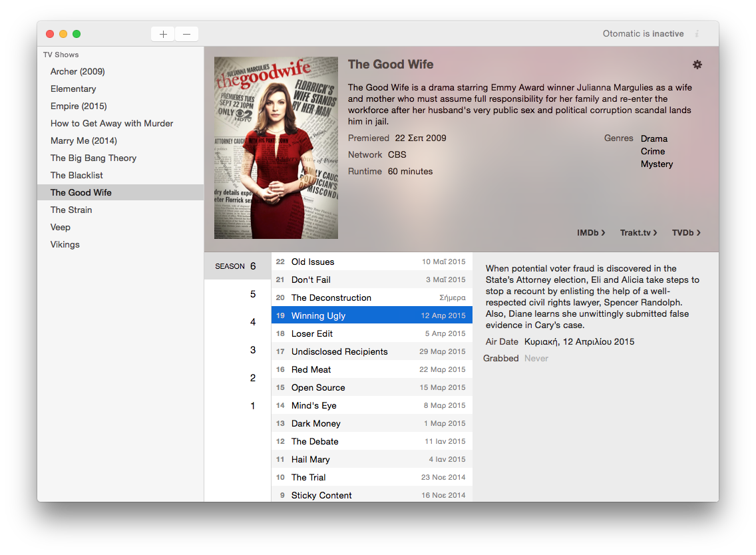Select episode 20 The Deconstruction
756x555 pixels.
[372, 297]
